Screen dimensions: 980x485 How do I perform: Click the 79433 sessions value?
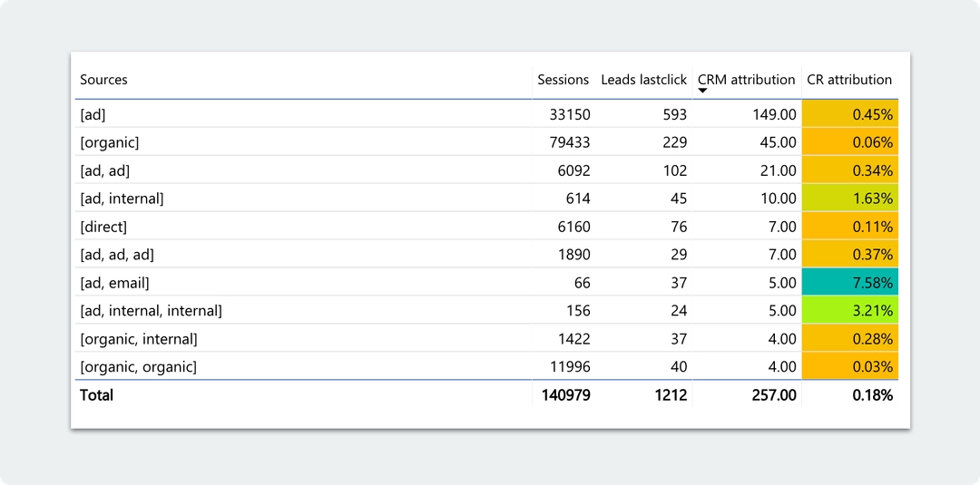[570, 142]
